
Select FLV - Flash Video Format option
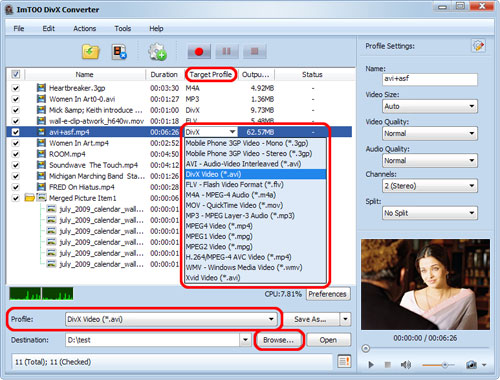pyautogui.click(x=255, y=184)
